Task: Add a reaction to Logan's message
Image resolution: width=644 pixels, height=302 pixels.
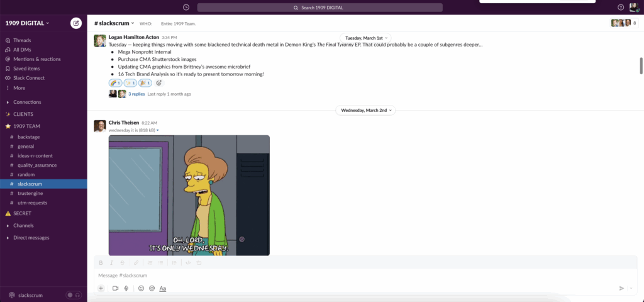Action: pyautogui.click(x=159, y=83)
